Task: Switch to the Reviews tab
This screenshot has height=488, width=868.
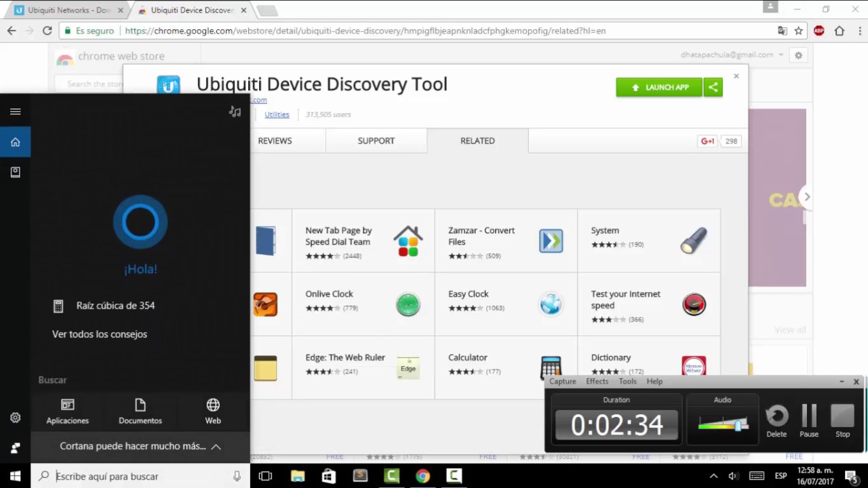Action: pos(275,141)
